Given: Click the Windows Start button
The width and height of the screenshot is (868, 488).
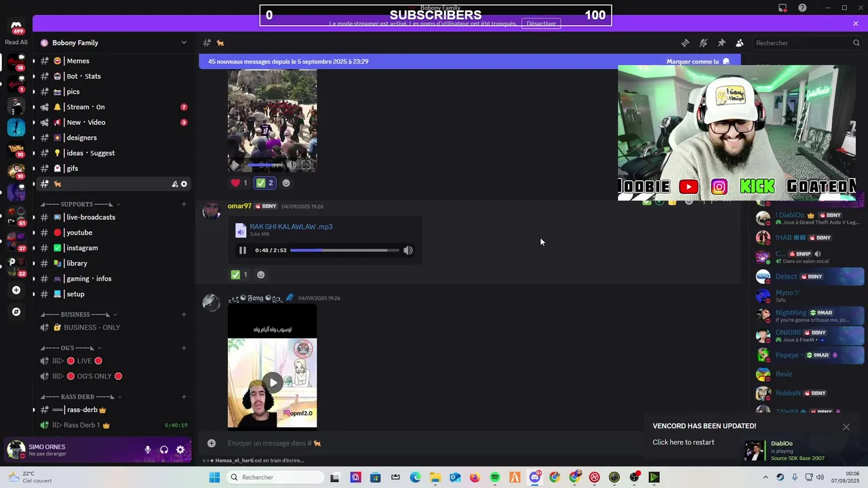Looking at the screenshot, I should 214,477.
